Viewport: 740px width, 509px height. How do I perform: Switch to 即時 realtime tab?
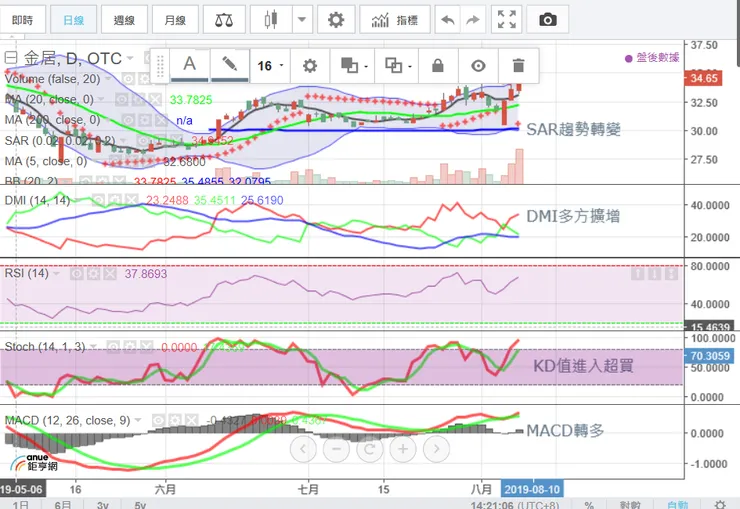point(23,20)
